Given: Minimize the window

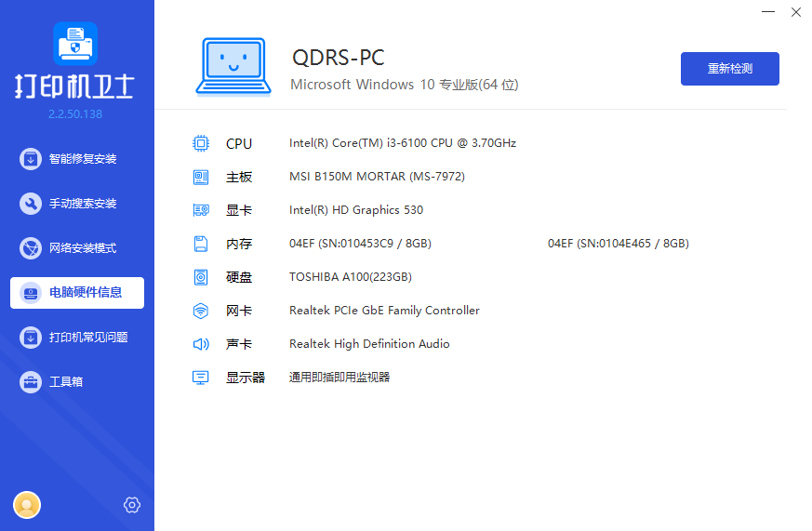Looking at the screenshot, I should point(768,11).
